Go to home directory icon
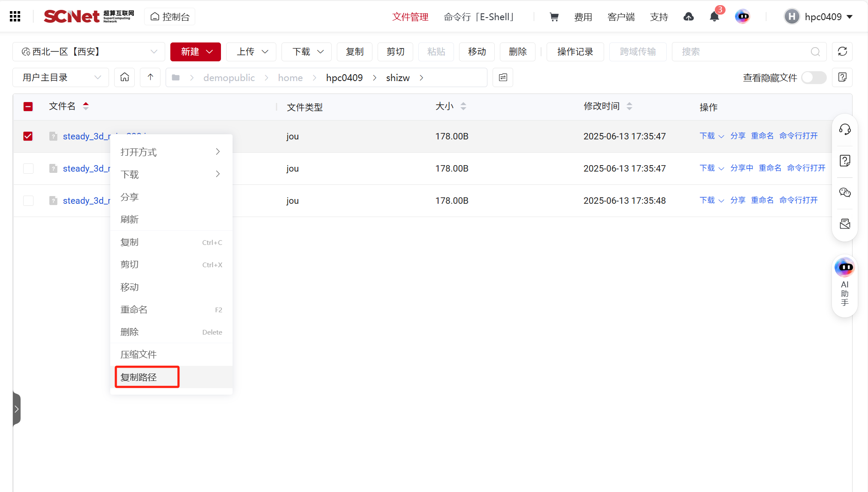868x492 pixels. coord(124,77)
